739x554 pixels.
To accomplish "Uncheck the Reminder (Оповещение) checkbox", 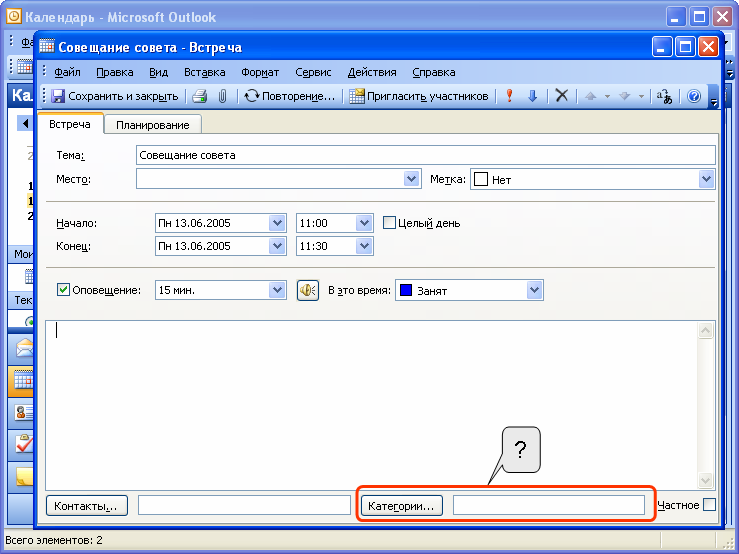I will coord(63,289).
